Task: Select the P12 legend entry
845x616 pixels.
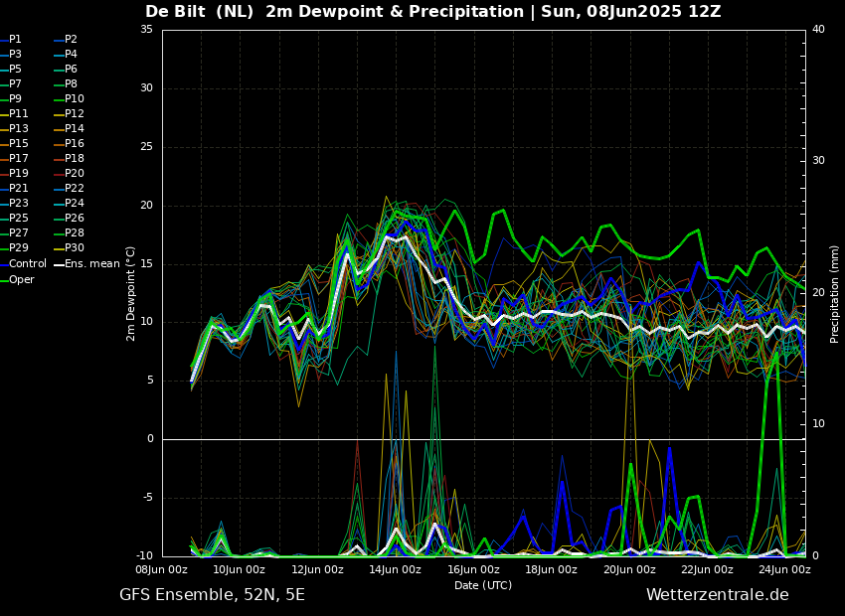Action: pos(69,113)
